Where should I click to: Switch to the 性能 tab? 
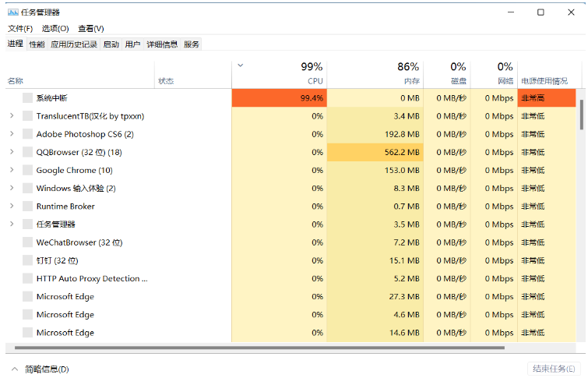tap(37, 44)
